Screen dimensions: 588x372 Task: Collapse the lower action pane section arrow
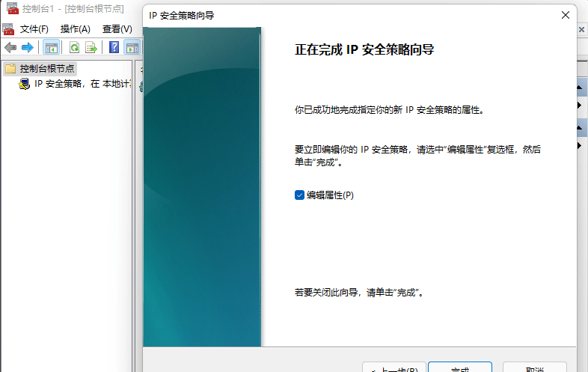pyautogui.click(x=579, y=128)
